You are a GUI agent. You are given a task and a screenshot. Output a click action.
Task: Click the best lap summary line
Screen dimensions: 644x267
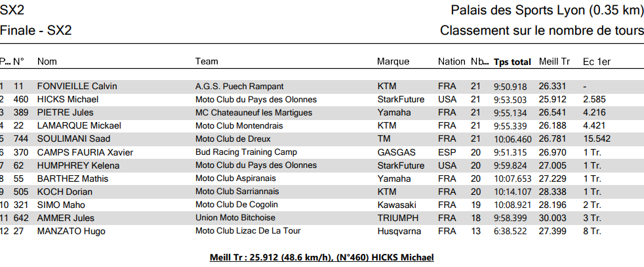tap(321, 257)
